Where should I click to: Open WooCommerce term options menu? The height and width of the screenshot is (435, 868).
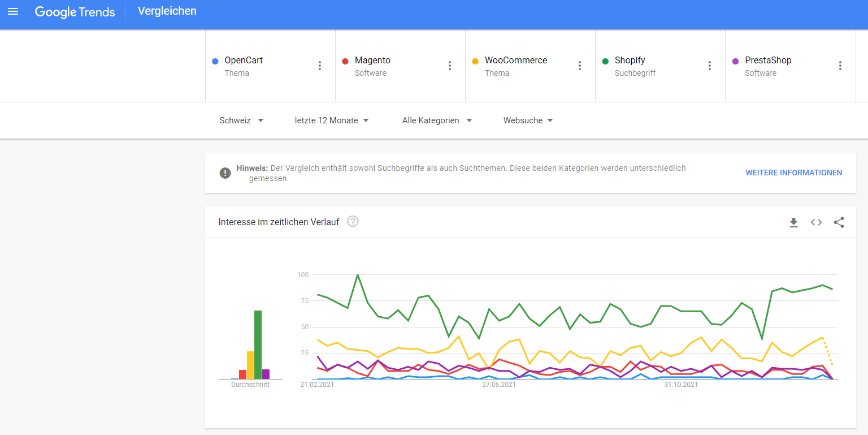coord(580,66)
